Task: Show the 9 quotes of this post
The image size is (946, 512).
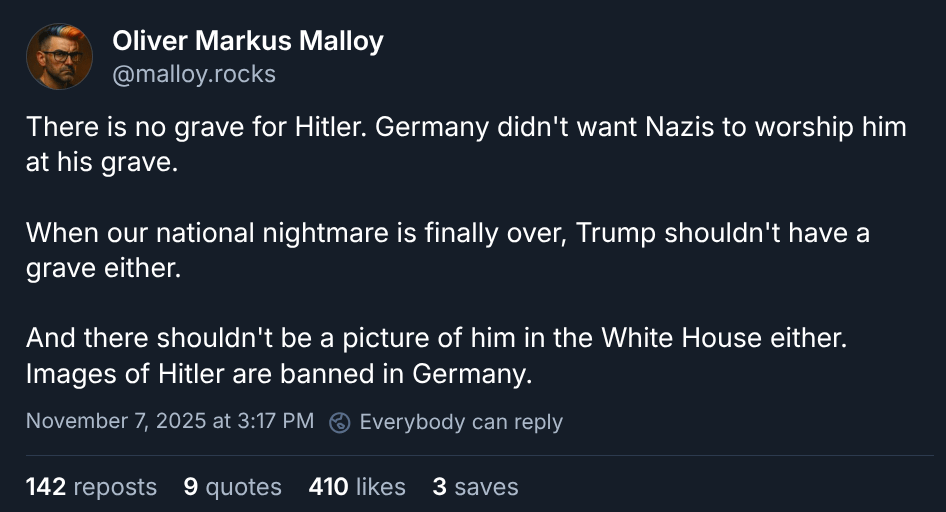Action: point(232,487)
